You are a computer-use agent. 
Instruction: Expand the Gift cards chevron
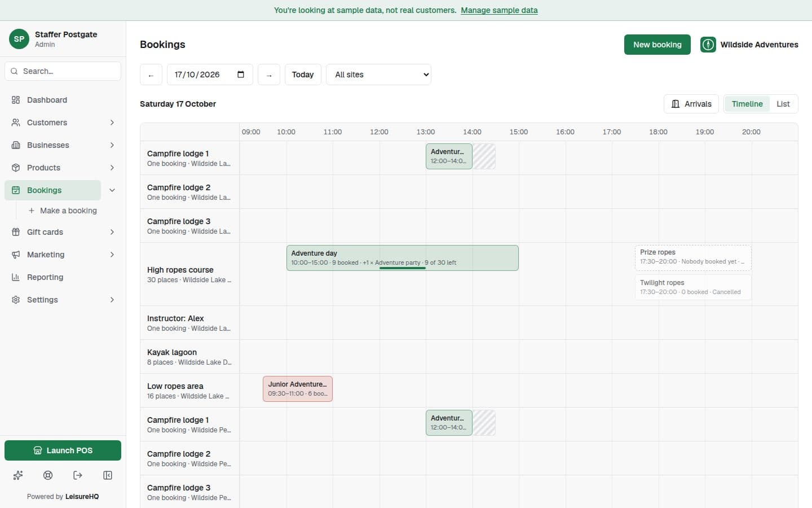click(x=112, y=232)
